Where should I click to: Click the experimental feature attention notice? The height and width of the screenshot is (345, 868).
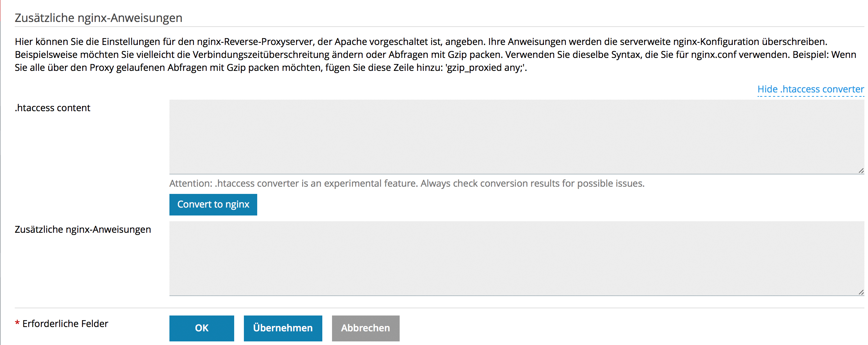406,183
